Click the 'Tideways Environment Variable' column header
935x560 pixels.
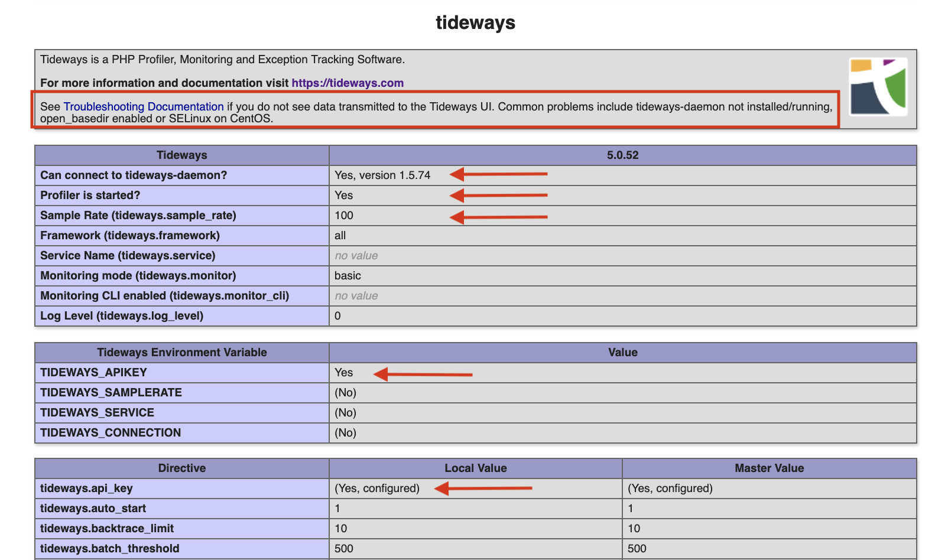coord(182,353)
